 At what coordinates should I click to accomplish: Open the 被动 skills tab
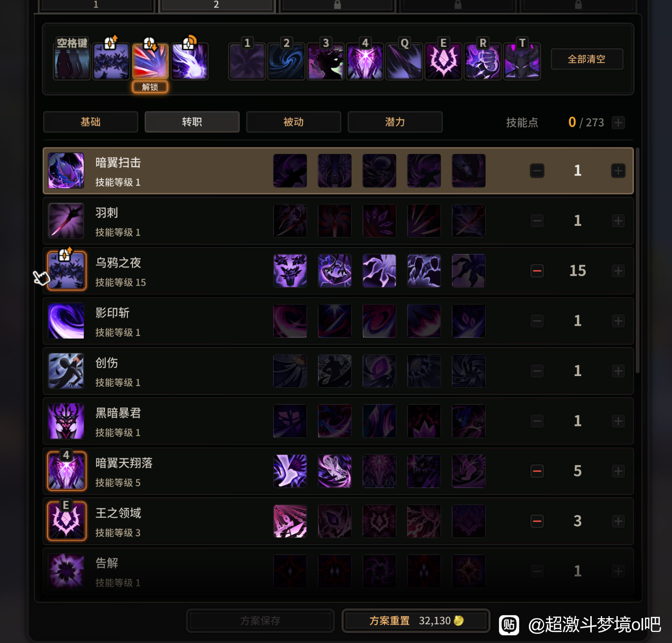coord(294,122)
